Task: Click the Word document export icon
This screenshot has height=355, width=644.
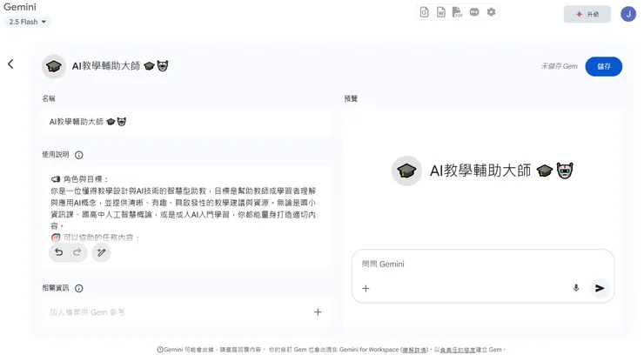Action: point(440,12)
